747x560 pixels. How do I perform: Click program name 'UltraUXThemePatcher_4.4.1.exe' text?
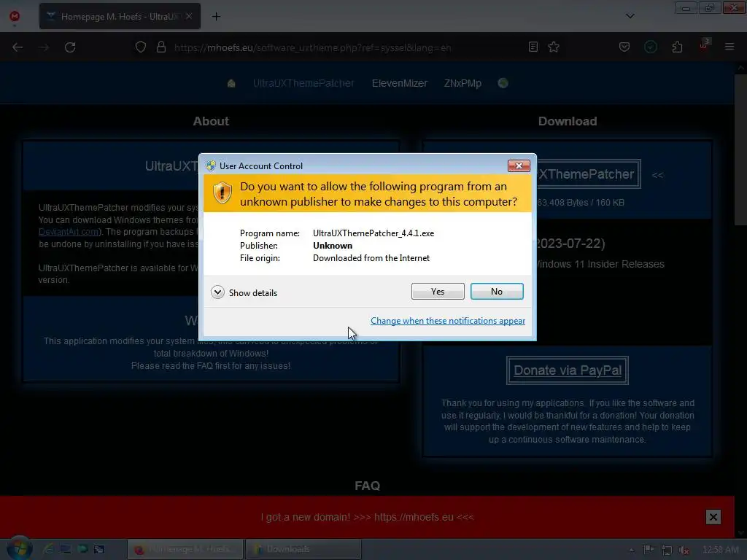[373, 233]
